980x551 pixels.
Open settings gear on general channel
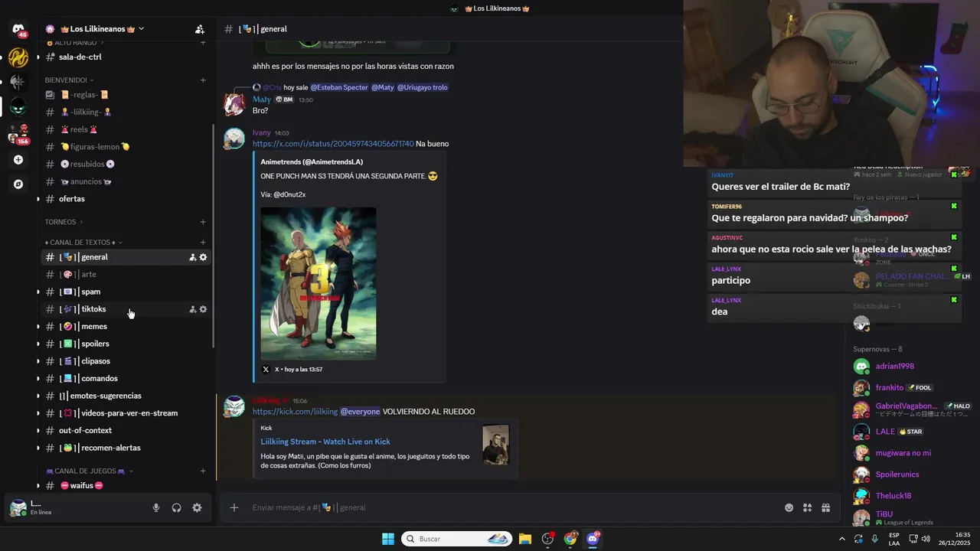pyautogui.click(x=203, y=257)
